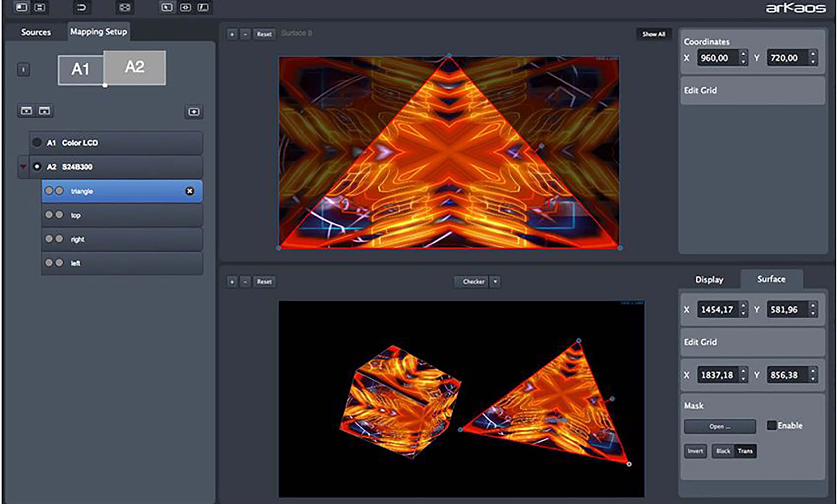The height and width of the screenshot is (504, 837).
Task: Click the zoom in plus icon above Surface B view
Action: (x=232, y=34)
